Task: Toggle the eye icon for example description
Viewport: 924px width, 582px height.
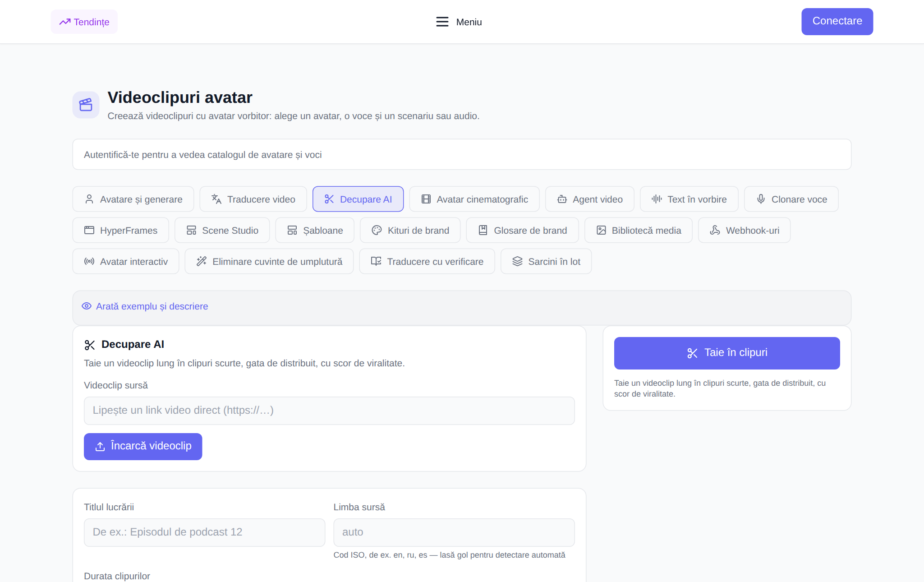Action: coord(87,306)
